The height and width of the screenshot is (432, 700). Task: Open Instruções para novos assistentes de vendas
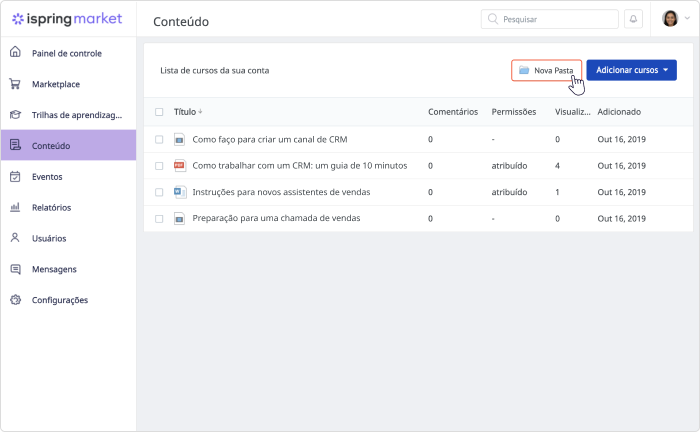coord(281,192)
